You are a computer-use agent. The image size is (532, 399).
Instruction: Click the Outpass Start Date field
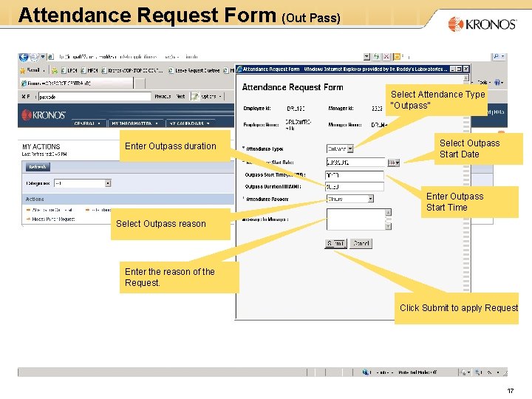pos(355,163)
